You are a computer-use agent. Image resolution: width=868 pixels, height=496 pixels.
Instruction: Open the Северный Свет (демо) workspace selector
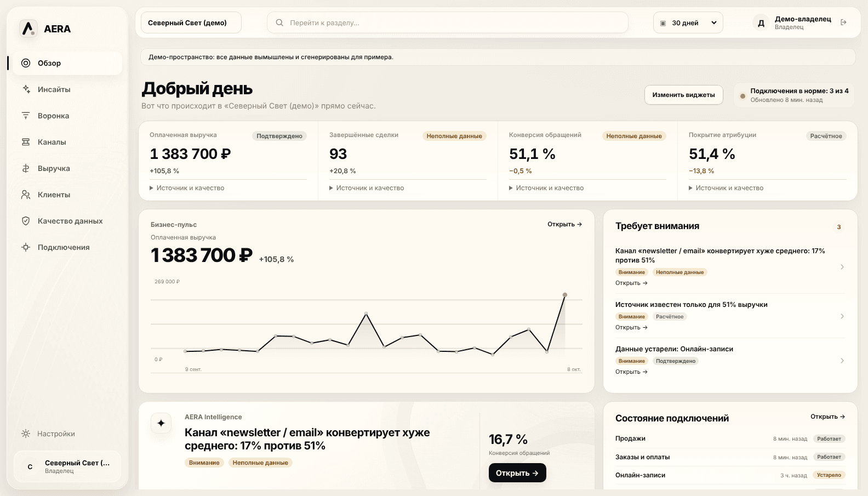pyautogui.click(x=191, y=23)
